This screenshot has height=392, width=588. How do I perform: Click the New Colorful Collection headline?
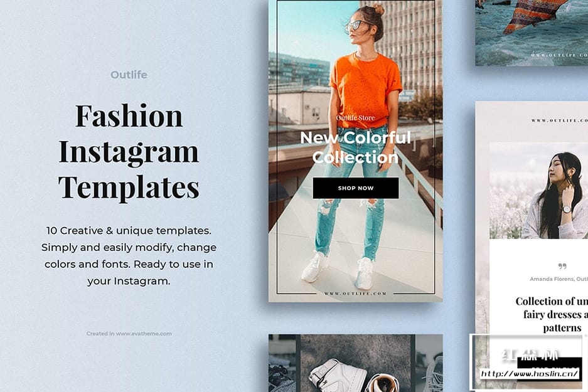(x=356, y=147)
